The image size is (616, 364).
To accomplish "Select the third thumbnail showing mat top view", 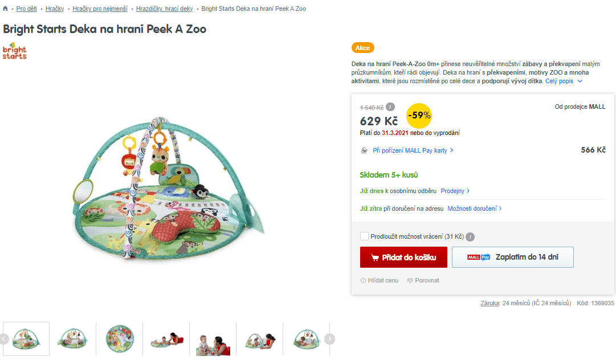I will click(120, 339).
